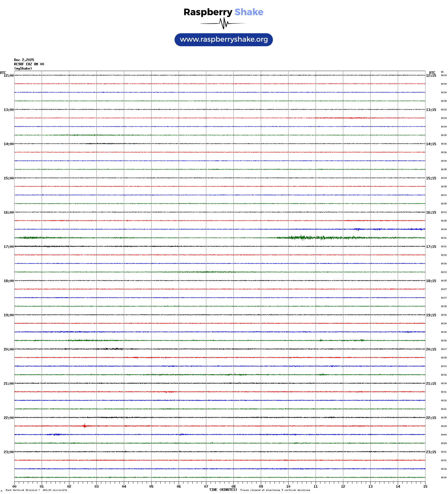Select the 23:00 hour label on left axis
Screen dimensions: 448x494
click(x=9, y=452)
